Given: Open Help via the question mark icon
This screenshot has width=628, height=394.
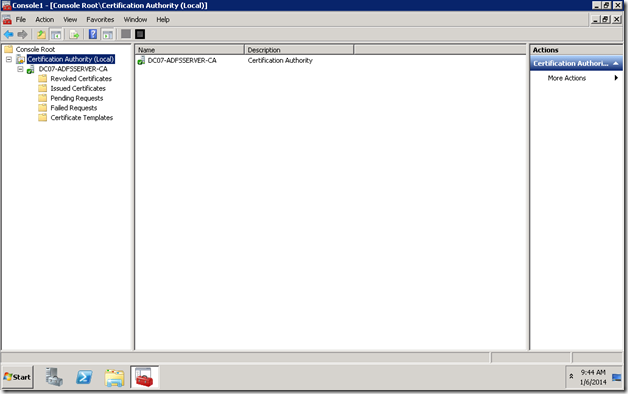Looking at the screenshot, I should pos(93,34).
